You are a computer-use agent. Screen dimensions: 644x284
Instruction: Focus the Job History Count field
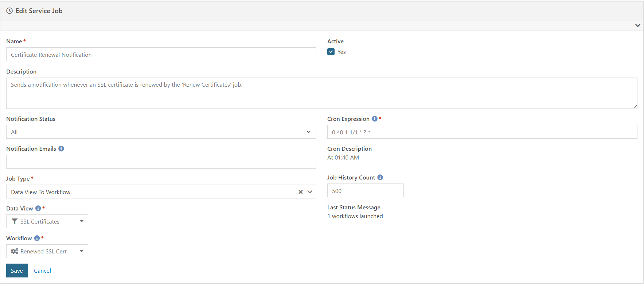[x=366, y=190]
